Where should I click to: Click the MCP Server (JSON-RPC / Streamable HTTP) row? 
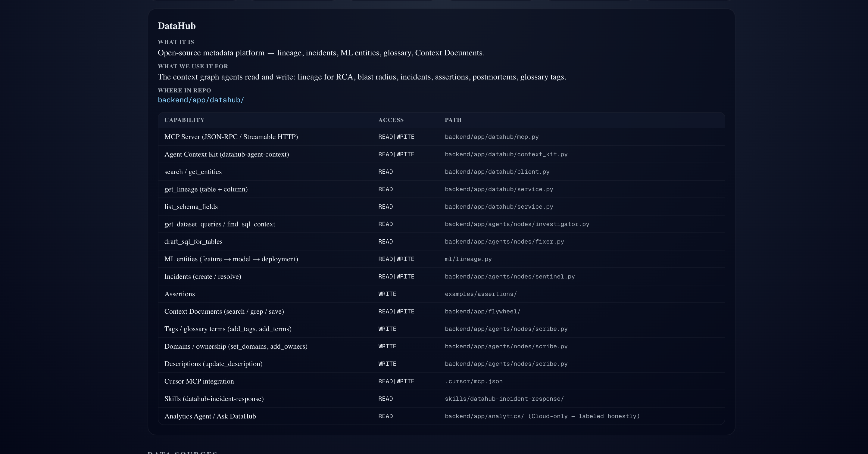pos(442,137)
